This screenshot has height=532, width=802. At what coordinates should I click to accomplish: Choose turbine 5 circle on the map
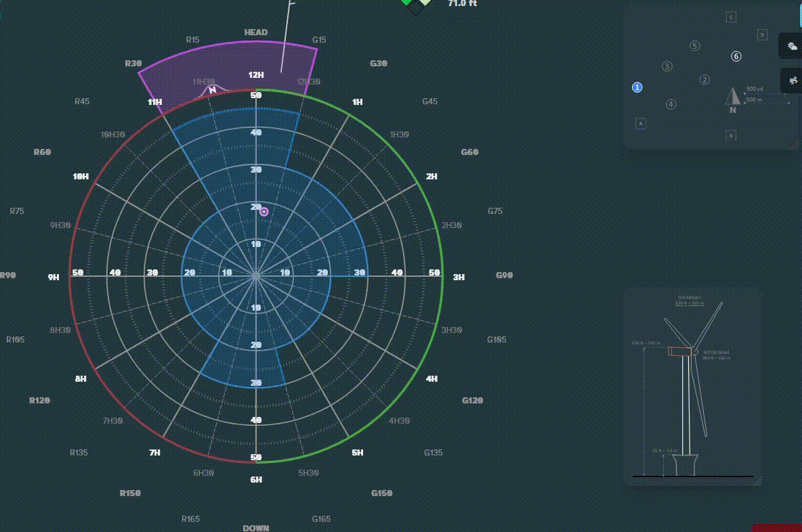[694, 45]
